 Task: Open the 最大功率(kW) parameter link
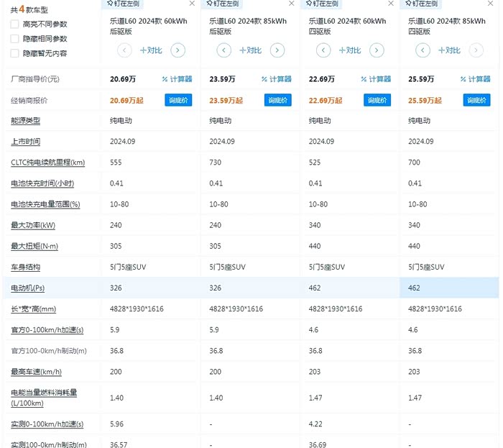33,225
